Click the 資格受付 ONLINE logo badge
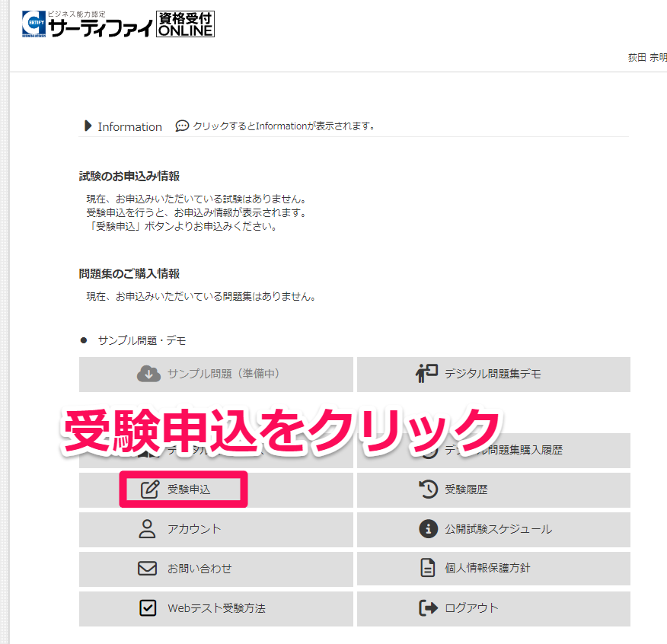 pos(185,24)
